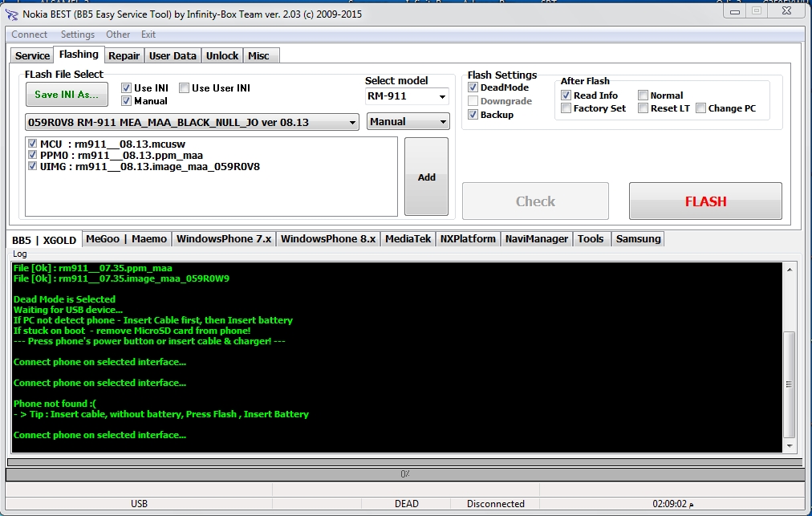Toggle the Use INI checkbox
The width and height of the screenshot is (812, 516).
pos(126,88)
